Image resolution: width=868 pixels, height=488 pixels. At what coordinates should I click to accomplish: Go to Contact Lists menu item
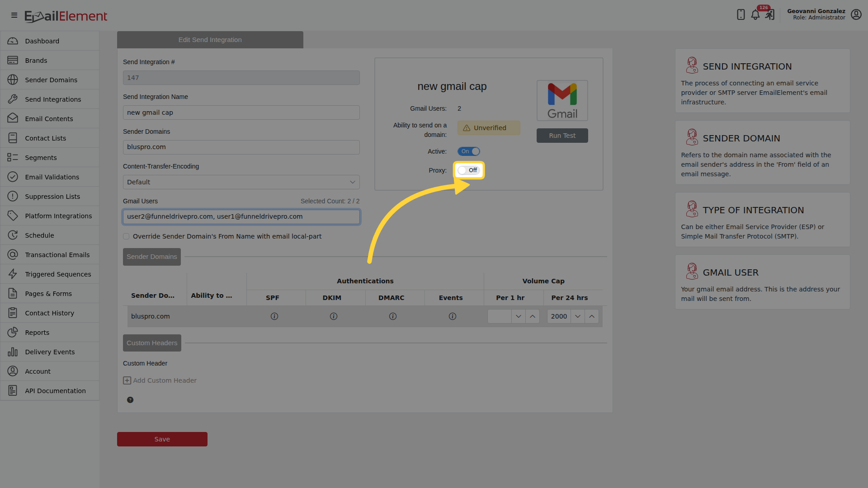pos(50,138)
